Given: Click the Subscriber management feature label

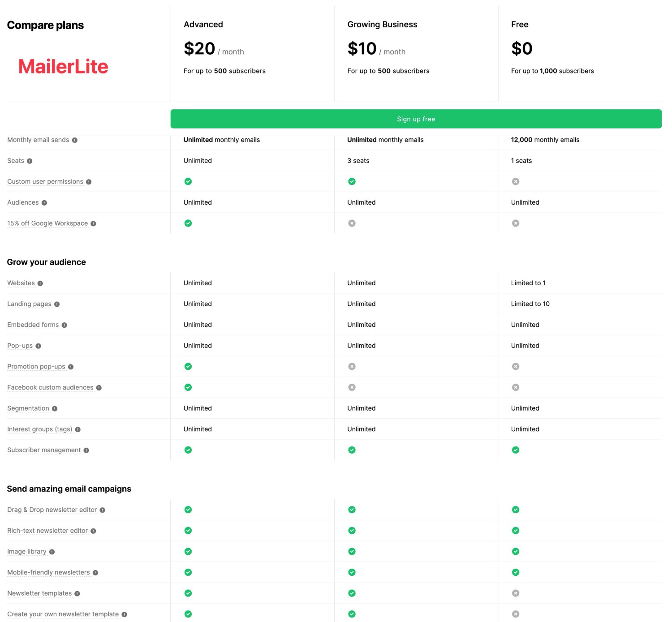Looking at the screenshot, I should [44, 450].
